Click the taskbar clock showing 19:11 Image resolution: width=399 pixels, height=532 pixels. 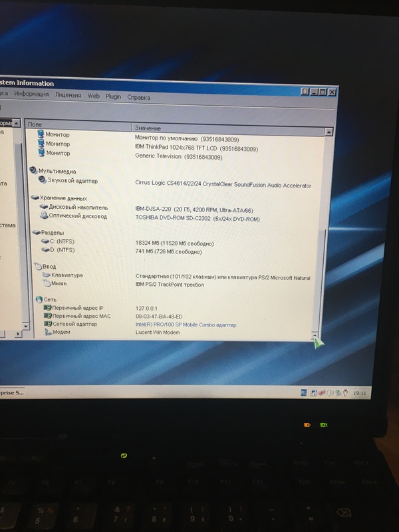pos(360,393)
